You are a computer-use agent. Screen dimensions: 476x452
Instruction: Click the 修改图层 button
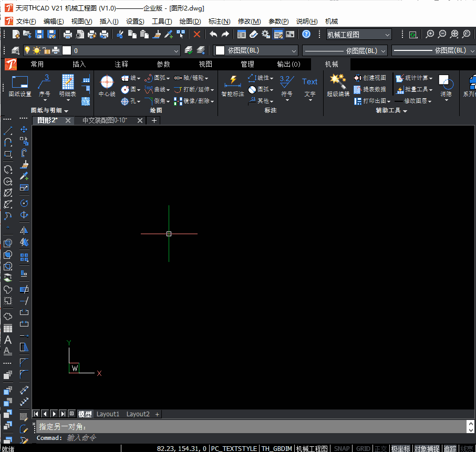click(414, 101)
